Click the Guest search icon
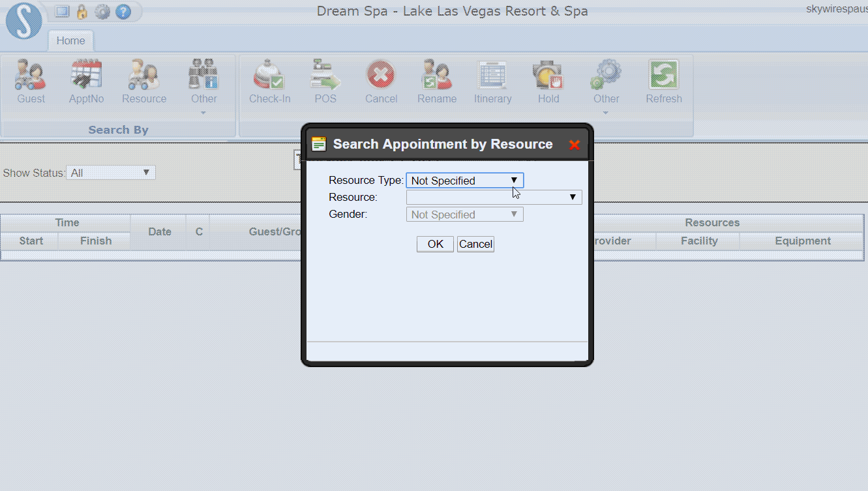 [x=31, y=75]
